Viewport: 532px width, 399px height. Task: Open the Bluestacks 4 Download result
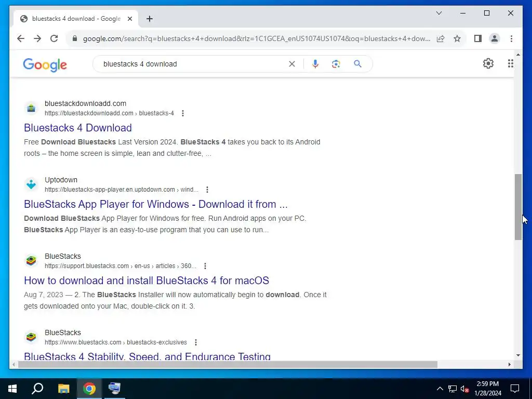pyautogui.click(x=78, y=128)
